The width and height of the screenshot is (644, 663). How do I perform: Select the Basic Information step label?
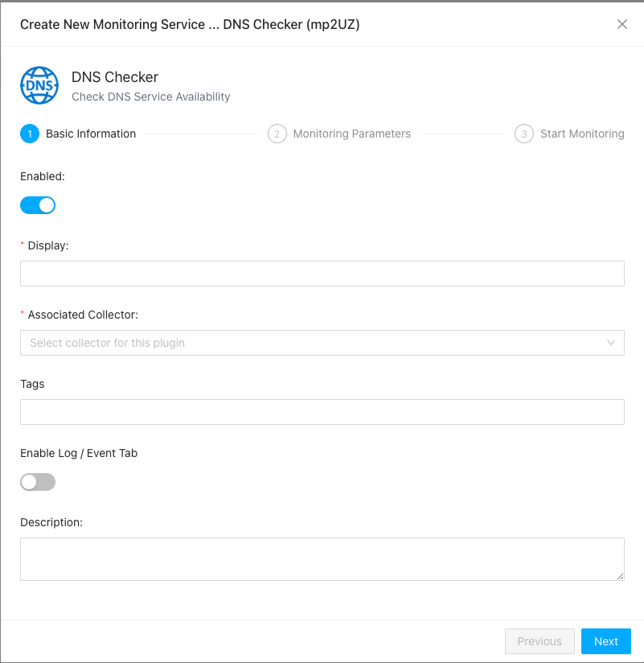pos(91,134)
